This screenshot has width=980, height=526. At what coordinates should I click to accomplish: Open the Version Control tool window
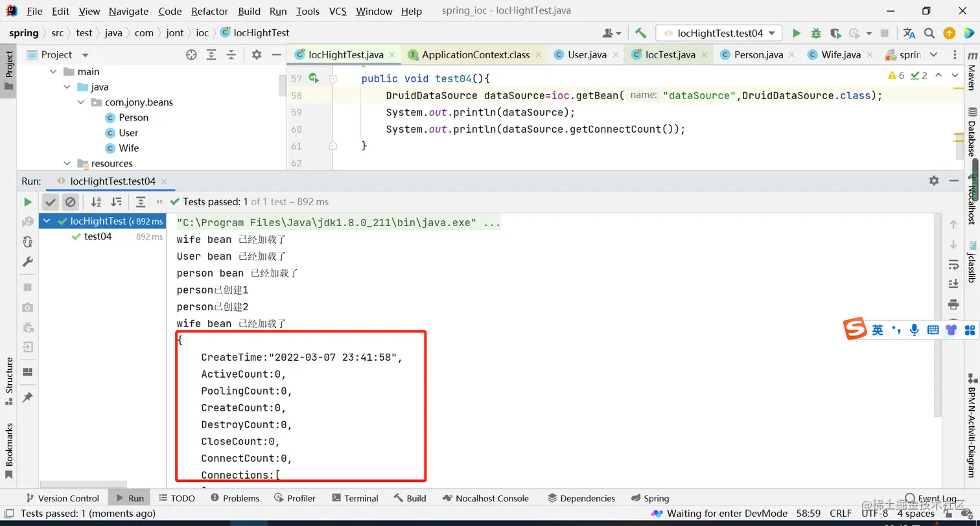tap(62, 498)
